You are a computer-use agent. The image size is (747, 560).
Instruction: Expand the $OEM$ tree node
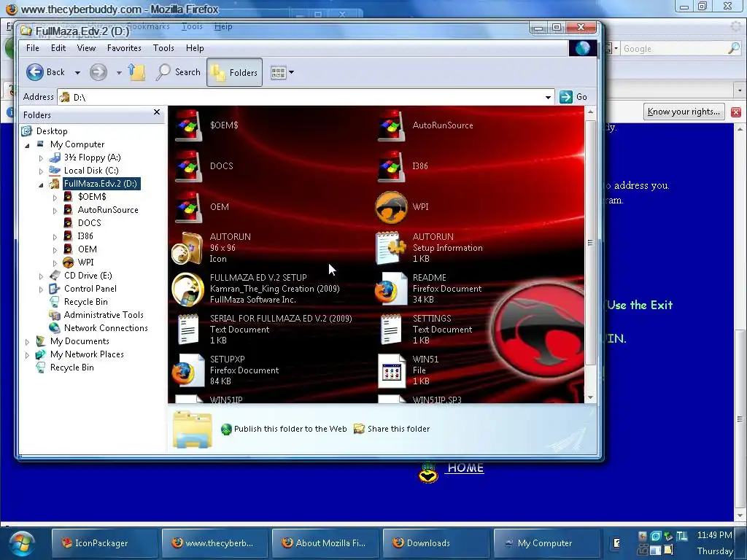point(55,197)
